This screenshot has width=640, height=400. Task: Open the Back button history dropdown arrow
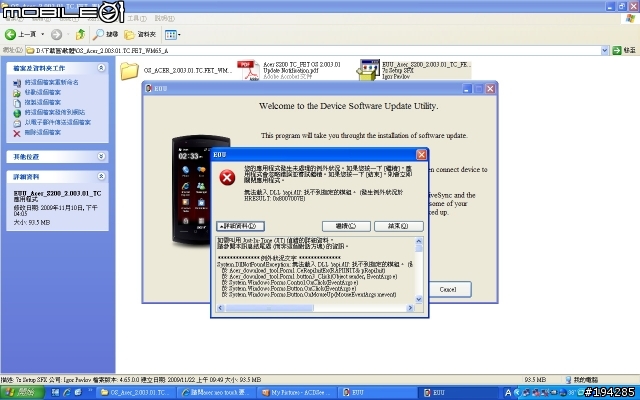pyautogui.click(x=42, y=34)
